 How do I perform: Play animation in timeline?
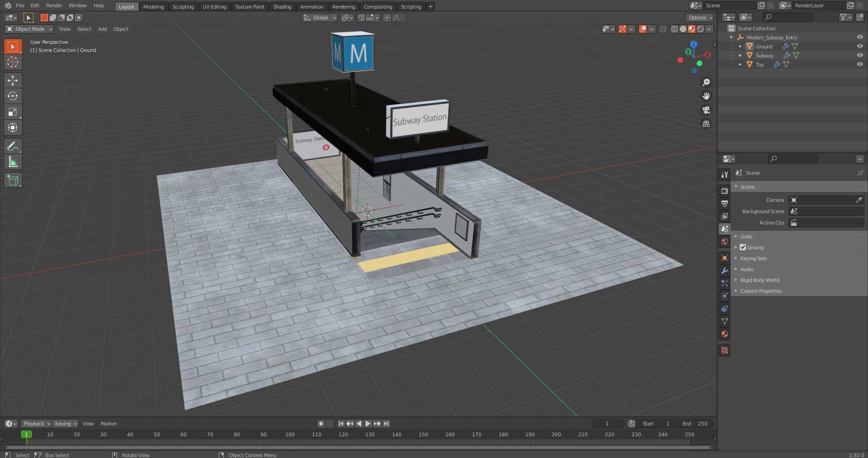[x=368, y=424]
